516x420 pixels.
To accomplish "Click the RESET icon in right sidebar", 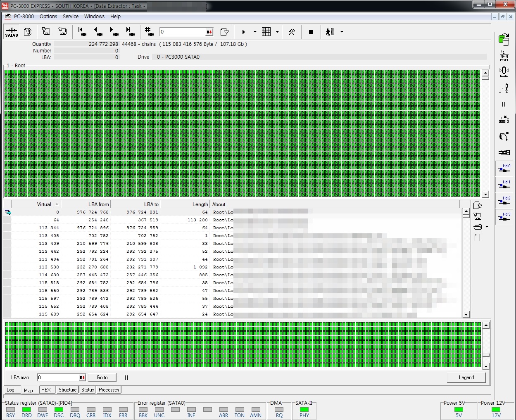I will [504, 56].
